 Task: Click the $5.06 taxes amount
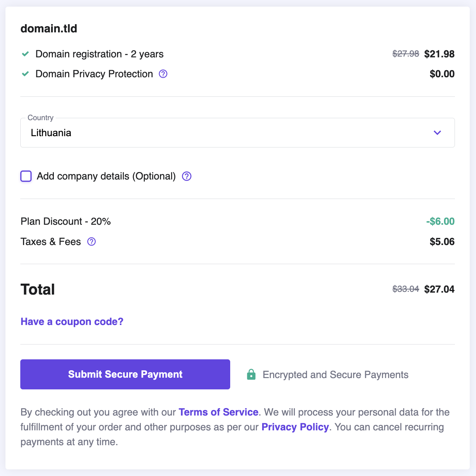442,242
